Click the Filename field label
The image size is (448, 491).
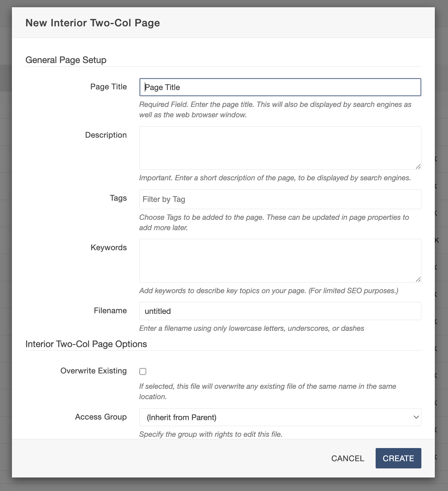pos(110,311)
